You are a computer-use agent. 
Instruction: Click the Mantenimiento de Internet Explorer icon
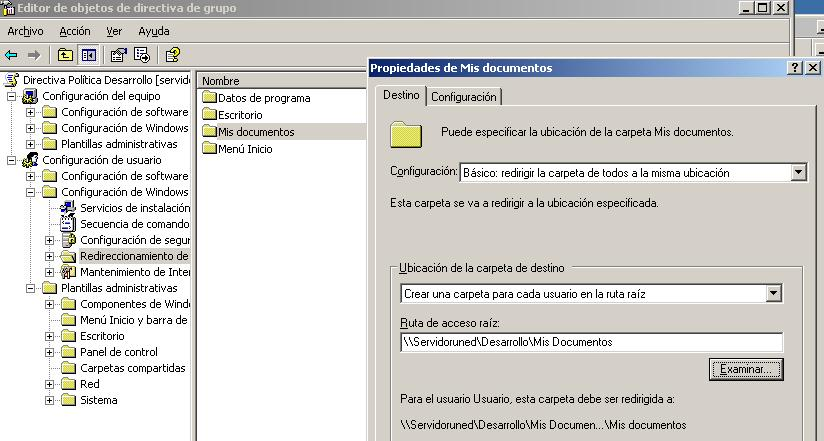(68, 272)
